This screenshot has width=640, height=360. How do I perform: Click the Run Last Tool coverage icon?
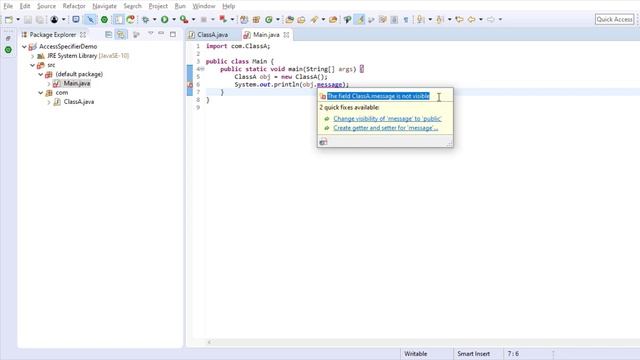[x=184, y=20]
